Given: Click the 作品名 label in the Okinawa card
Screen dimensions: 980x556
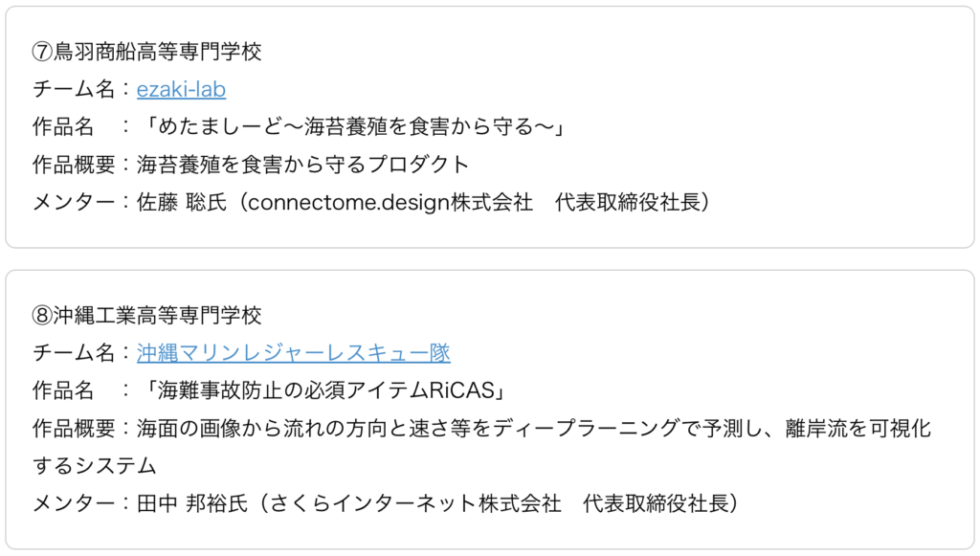Looking at the screenshot, I should [63, 390].
